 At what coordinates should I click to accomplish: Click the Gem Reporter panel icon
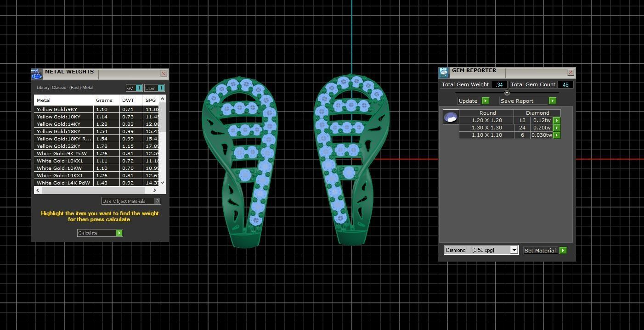tap(443, 73)
